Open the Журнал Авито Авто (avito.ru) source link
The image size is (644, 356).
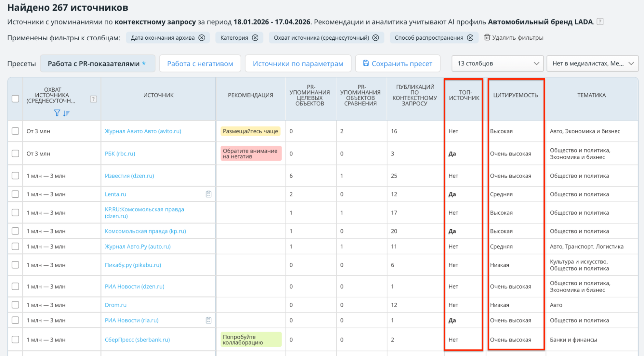[143, 131]
